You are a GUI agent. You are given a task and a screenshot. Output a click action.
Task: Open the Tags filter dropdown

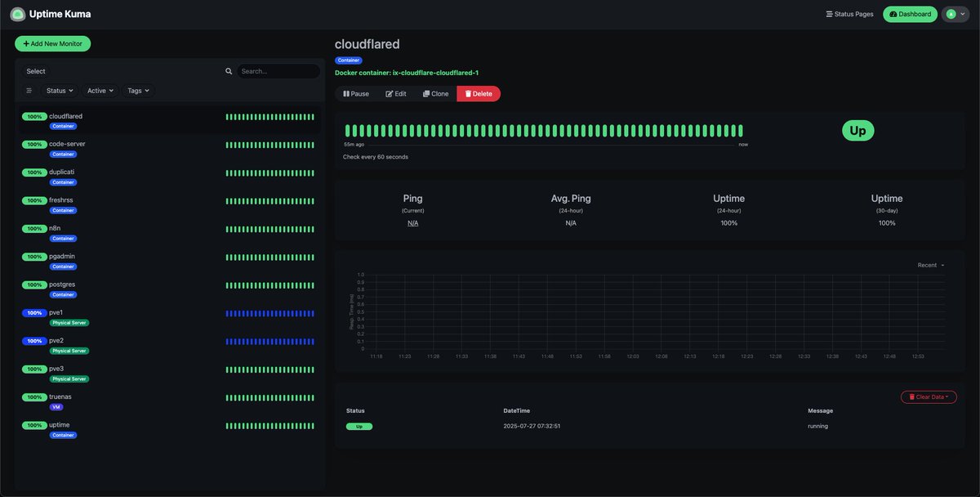(x=138, y=90)
